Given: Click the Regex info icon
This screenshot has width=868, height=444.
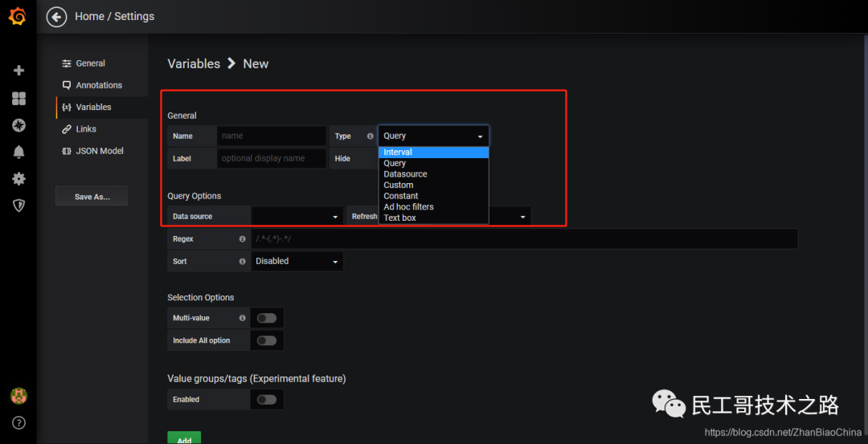Looking at the screenshot, I should click(x=242, y=239).
